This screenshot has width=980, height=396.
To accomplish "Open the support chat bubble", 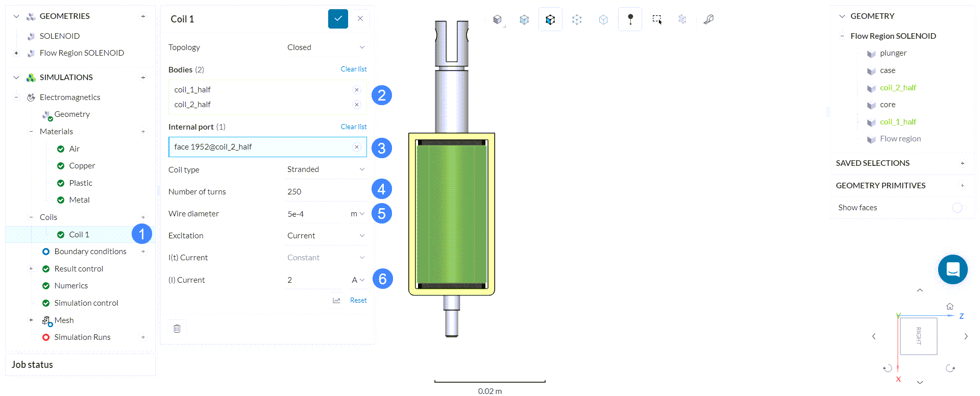I will coord(952,269).
